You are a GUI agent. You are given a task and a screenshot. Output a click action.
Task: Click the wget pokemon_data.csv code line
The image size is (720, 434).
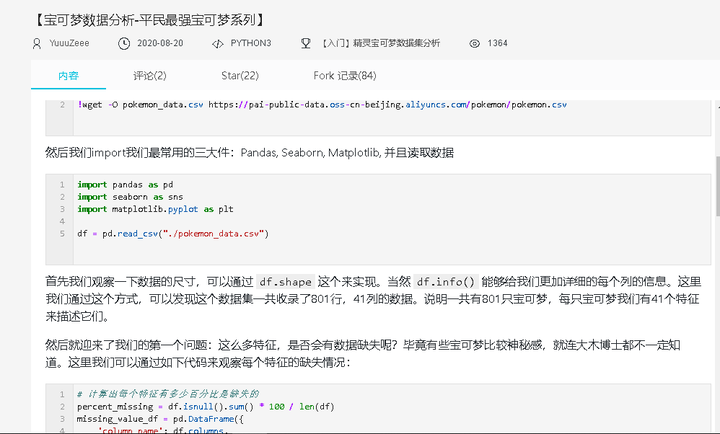[x=322, y=105]
